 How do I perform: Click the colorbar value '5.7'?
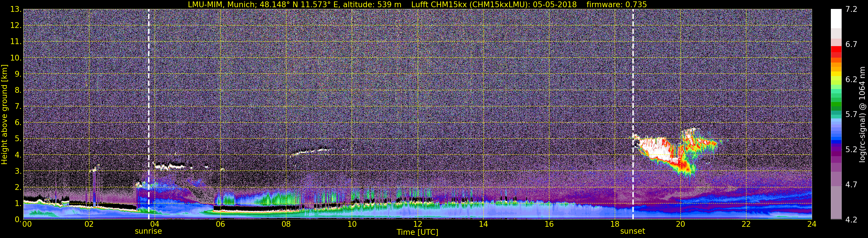pyautogui.click(x=852, y=114)
